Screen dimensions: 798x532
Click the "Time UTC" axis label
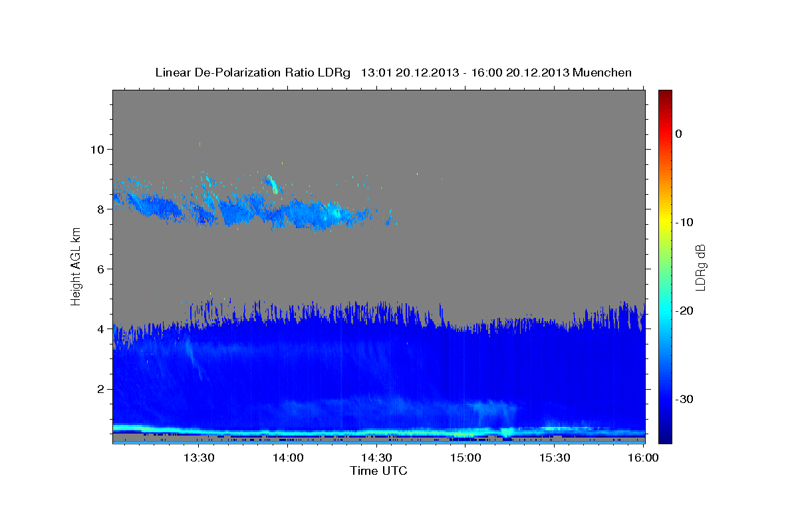point(378,471)
